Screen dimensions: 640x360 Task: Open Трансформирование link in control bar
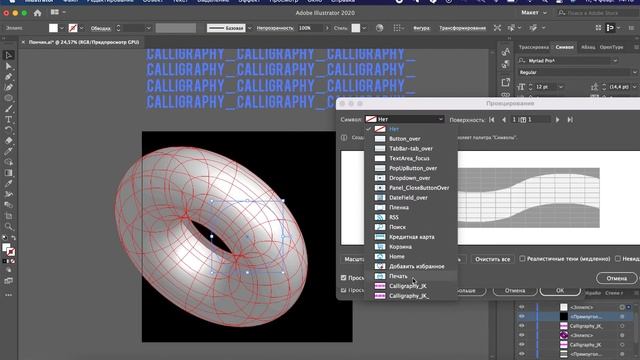pos(462,28)
